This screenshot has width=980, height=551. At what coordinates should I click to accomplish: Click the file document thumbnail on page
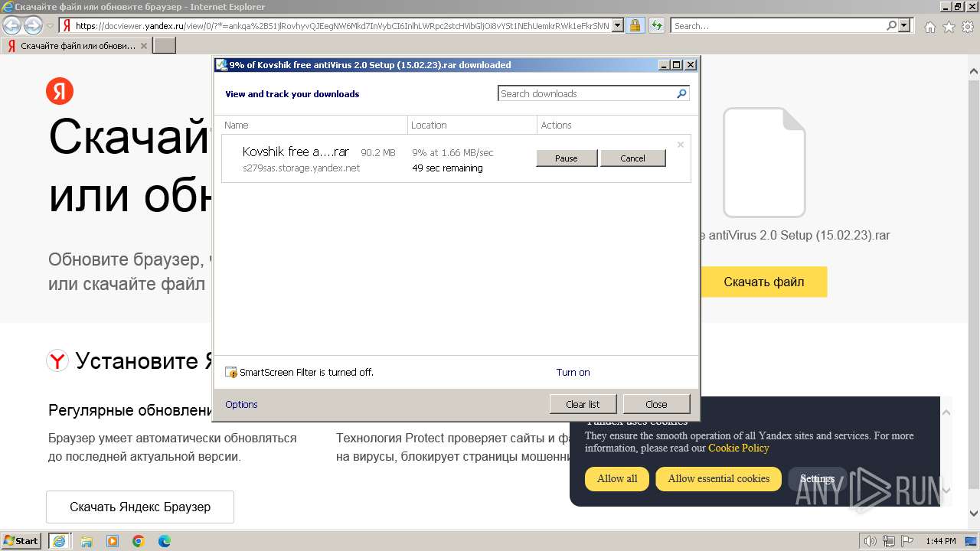pos(764,162)
